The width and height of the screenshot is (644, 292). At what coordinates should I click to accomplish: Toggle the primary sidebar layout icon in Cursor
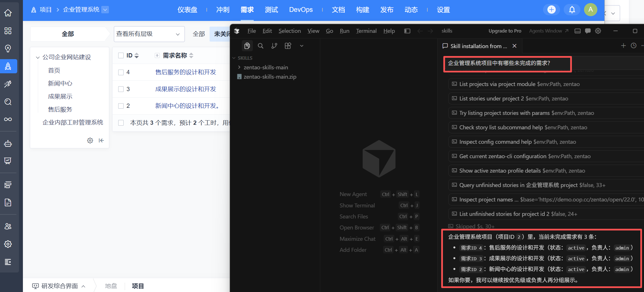407,31
